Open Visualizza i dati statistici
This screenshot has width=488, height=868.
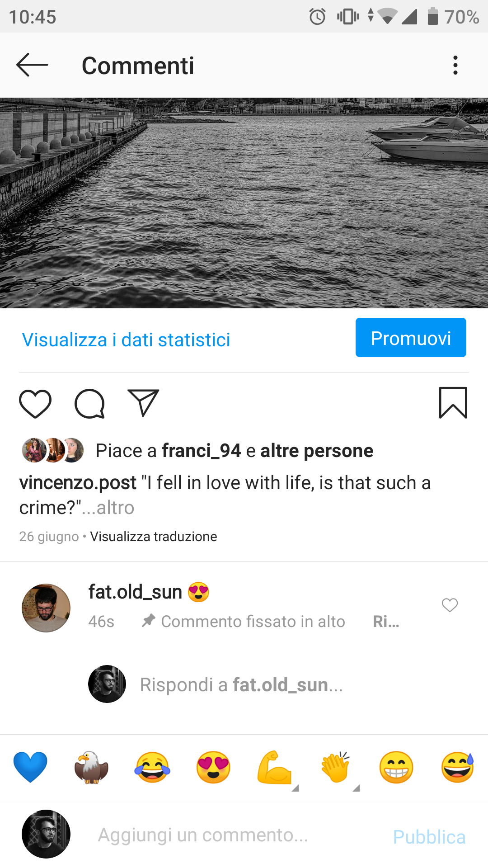tap(126, 340)
